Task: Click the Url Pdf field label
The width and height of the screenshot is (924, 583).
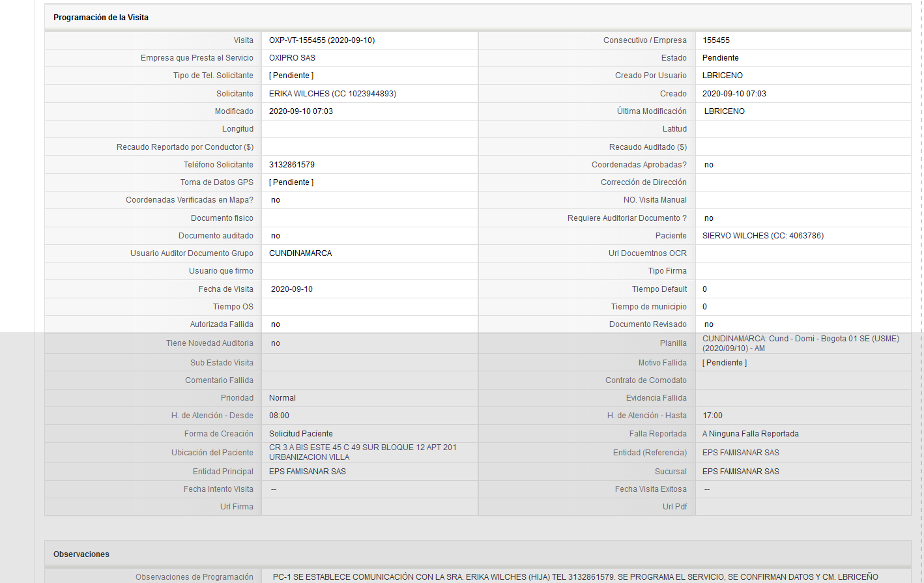Action: (x=674, y=507)
